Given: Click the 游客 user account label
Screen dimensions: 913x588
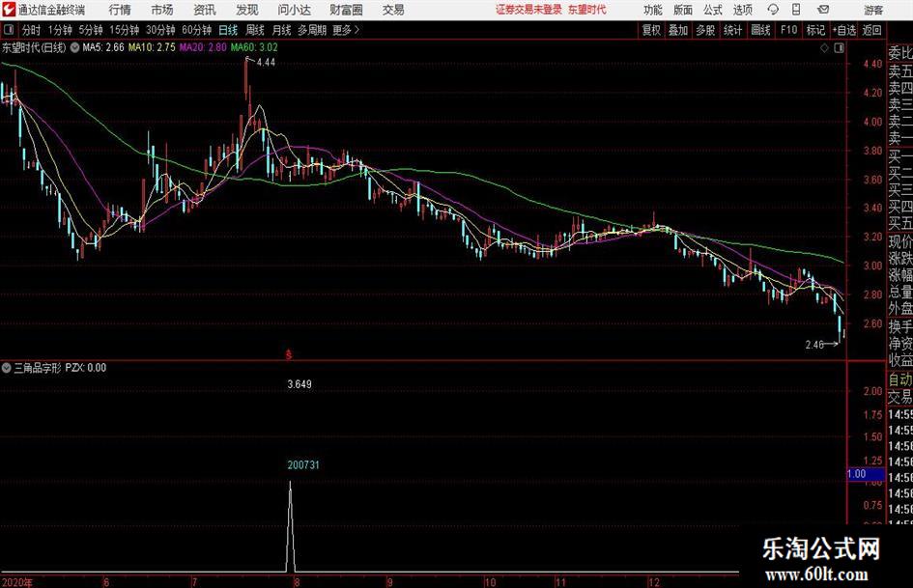Looking at the screenshot, I should pos(873,10).
